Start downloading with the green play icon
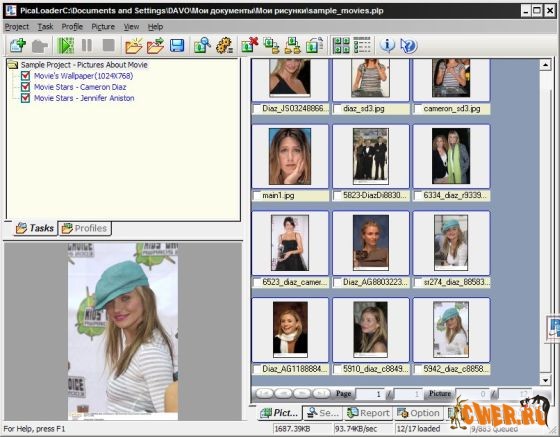This screenshot has width=560, height=437. [65, 46]
